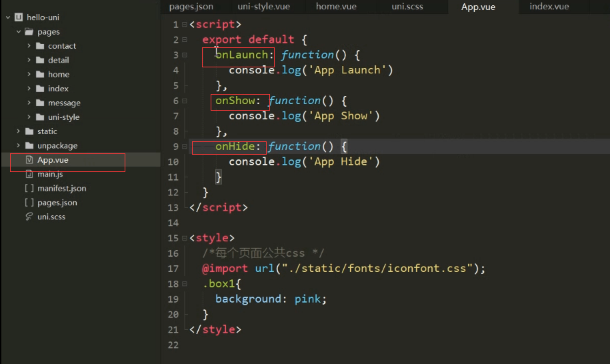
Task: Click the .box1 selector
Action: pyautogui.click(x=218, y=284)
